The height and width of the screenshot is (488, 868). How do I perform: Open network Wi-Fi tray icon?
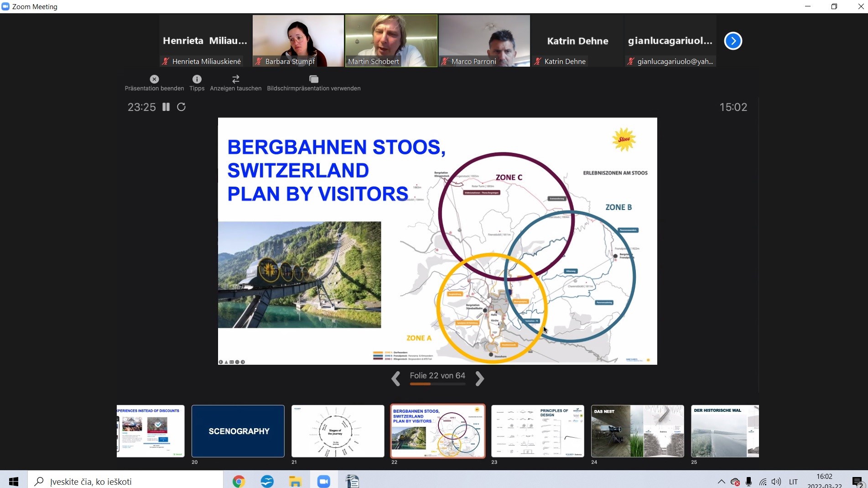763,482
